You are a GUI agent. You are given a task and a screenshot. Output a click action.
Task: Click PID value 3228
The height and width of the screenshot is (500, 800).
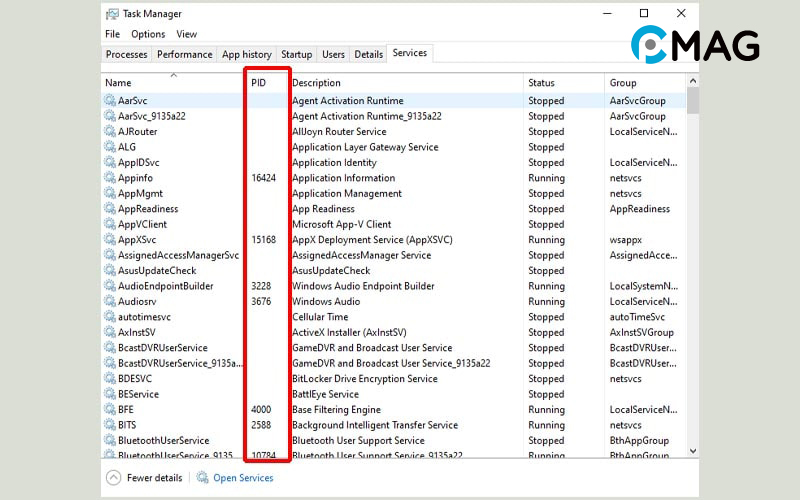click(261, 286)
